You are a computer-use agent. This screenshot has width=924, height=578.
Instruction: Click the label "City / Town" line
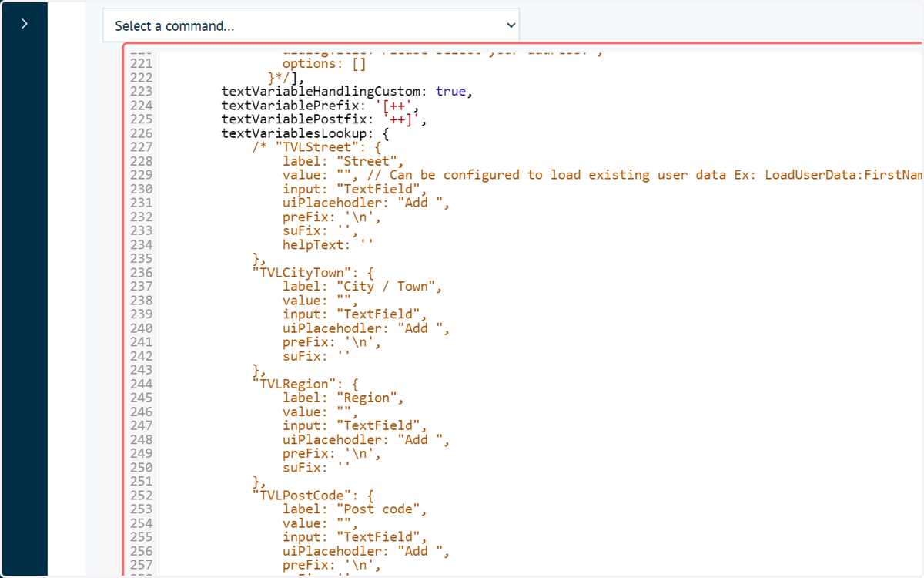363,287
